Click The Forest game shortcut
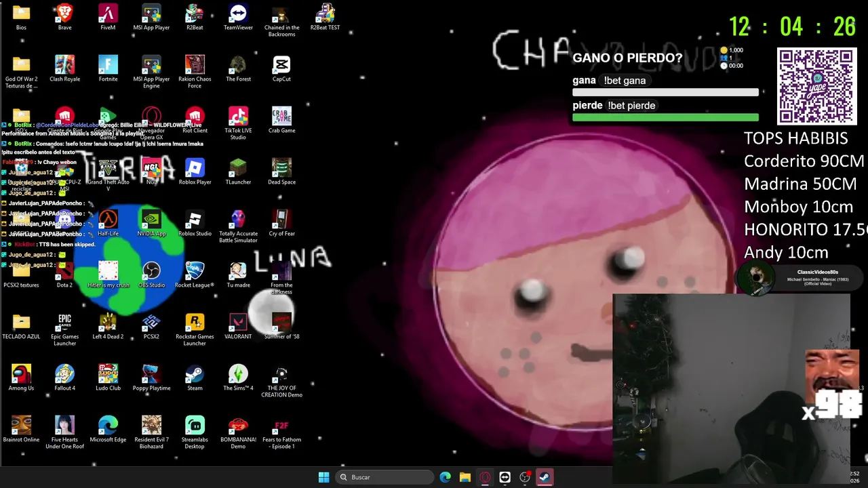The width and height of the screenshot is (868, 488). point(238,69)
